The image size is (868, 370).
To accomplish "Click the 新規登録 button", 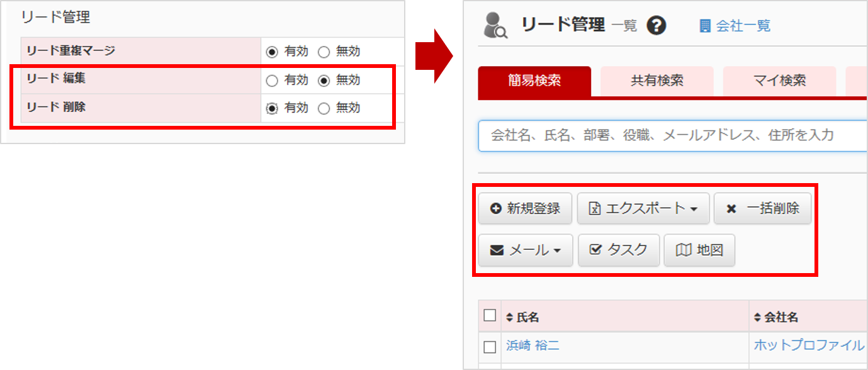I will (525, 209).
